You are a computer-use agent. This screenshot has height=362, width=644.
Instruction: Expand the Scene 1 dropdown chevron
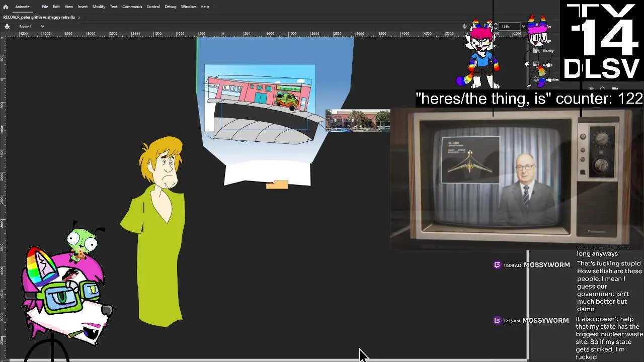(x=42, y=26)
